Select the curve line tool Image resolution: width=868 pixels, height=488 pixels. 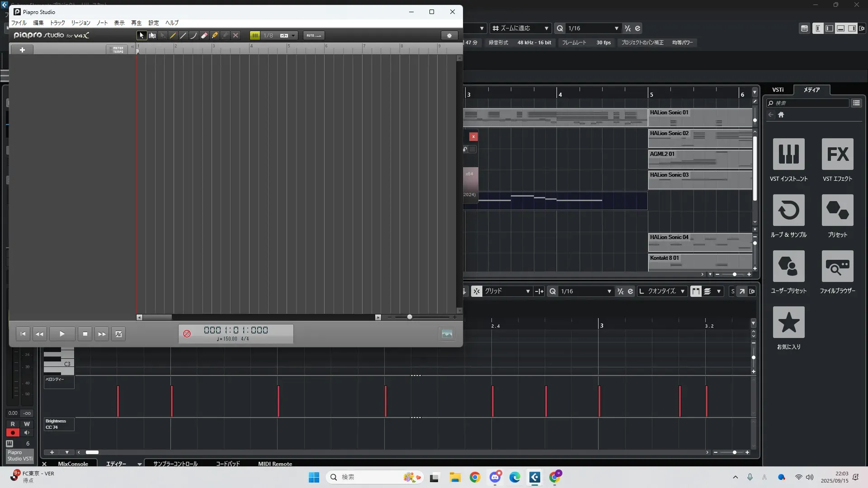click(x=193, y=36)
